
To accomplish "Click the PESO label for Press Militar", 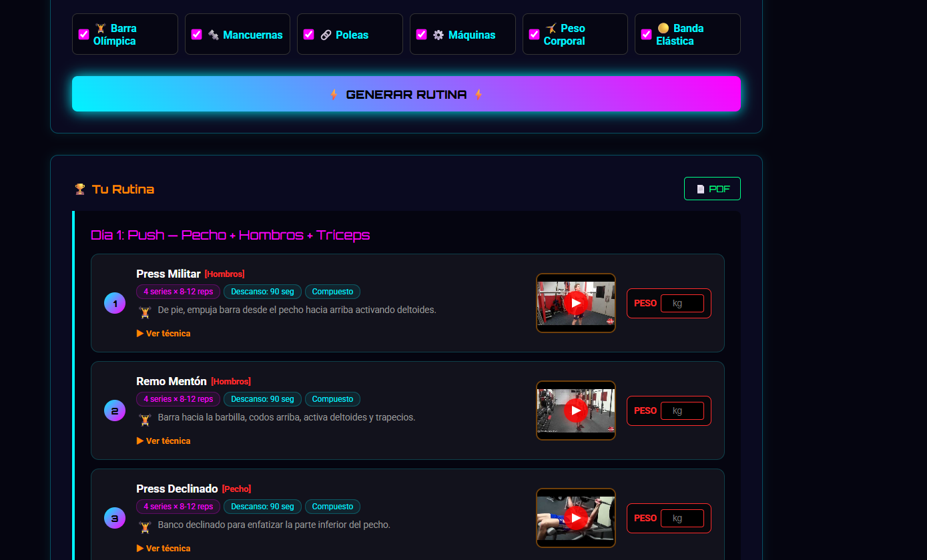I will click(x=645, y=303).
